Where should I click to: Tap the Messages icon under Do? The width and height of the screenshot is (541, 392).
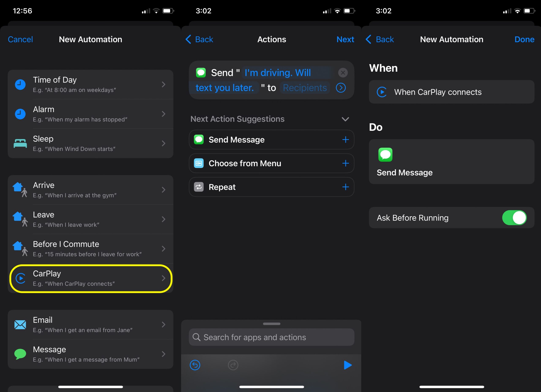coord(385,155)
